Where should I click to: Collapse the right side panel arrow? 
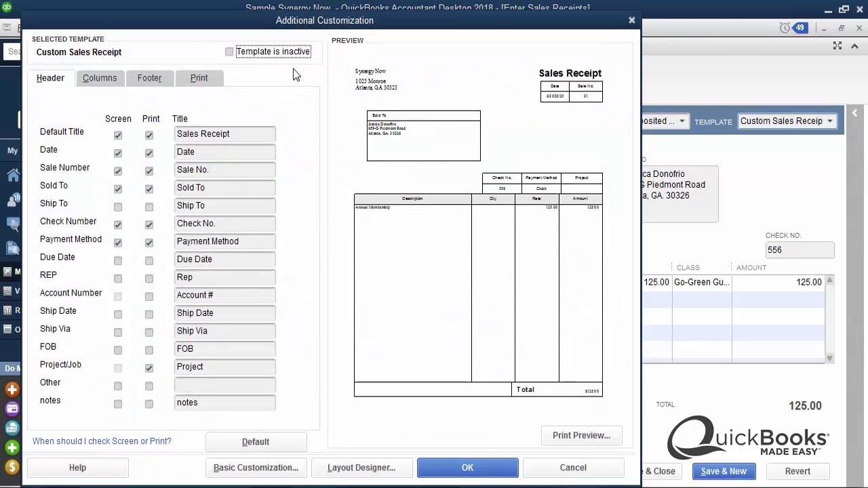click(x=854, y=113)
